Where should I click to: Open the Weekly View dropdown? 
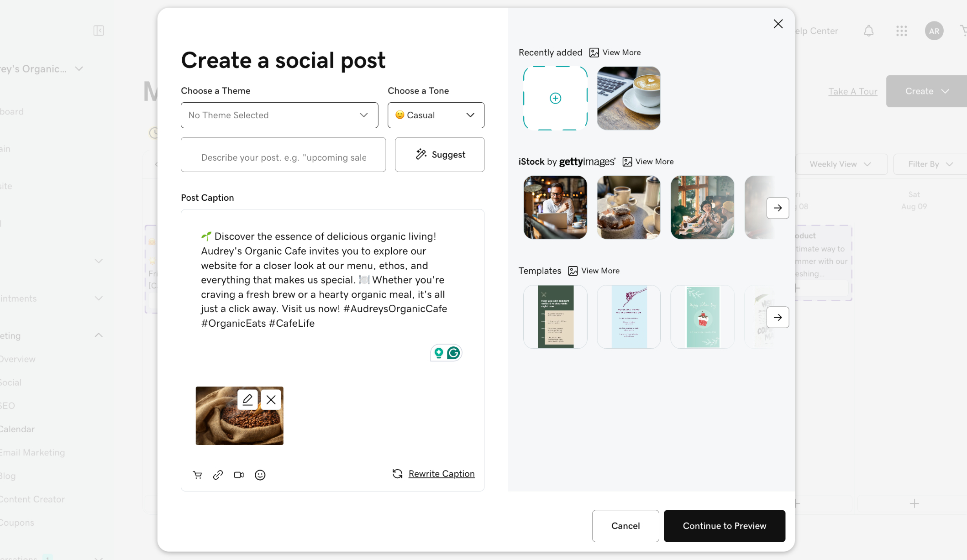click(x=841, y=164)
